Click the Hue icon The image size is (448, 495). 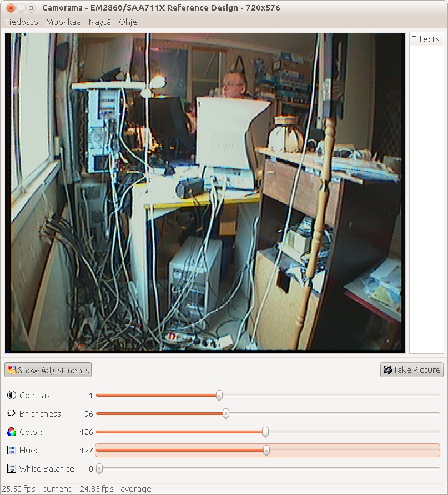tap(11, 450)
